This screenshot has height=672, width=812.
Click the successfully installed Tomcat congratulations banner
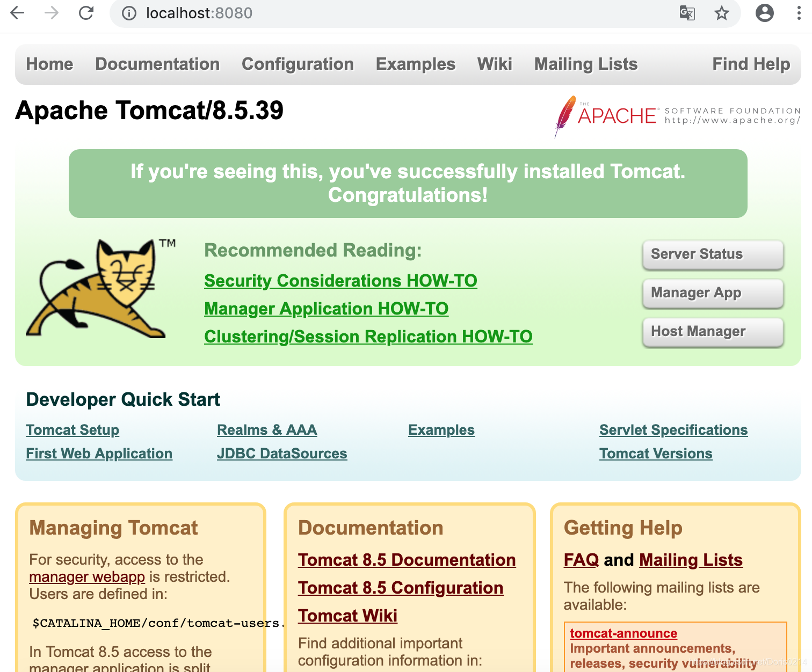[408, 184]
